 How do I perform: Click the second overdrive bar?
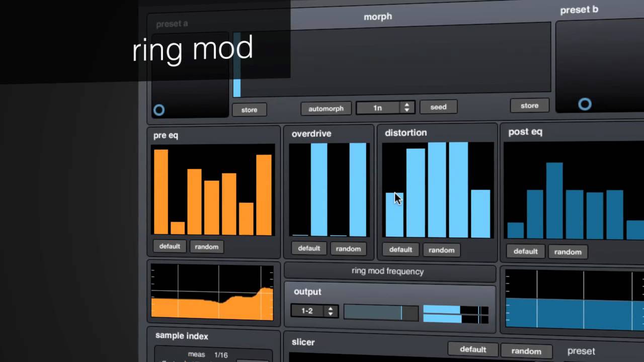[319, 190]
